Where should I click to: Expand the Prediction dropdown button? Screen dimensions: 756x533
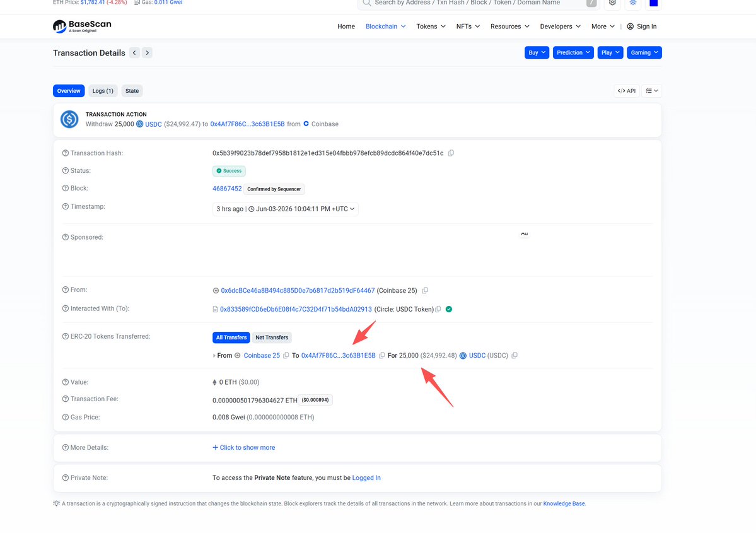[x=573, y=52]
